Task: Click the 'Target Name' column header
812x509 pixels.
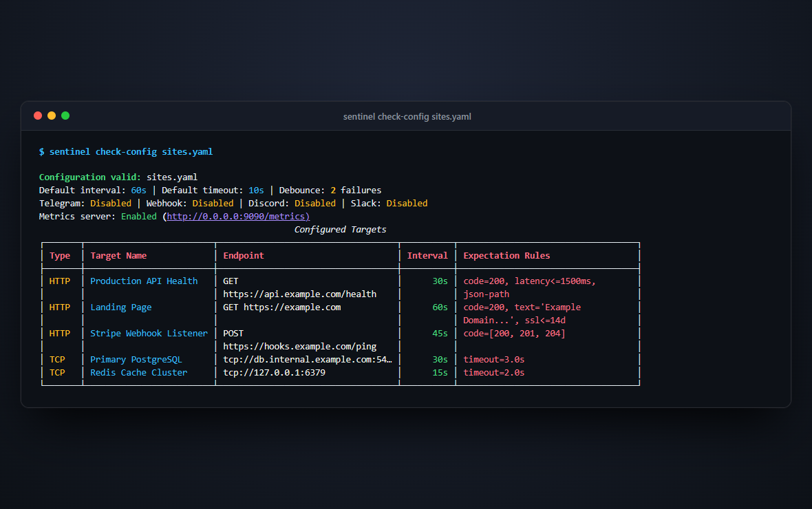Action: pos(118,256)
